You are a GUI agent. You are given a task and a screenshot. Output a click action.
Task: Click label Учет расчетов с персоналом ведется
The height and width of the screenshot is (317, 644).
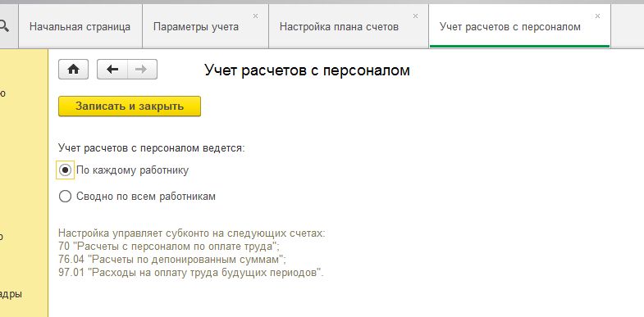152,147
